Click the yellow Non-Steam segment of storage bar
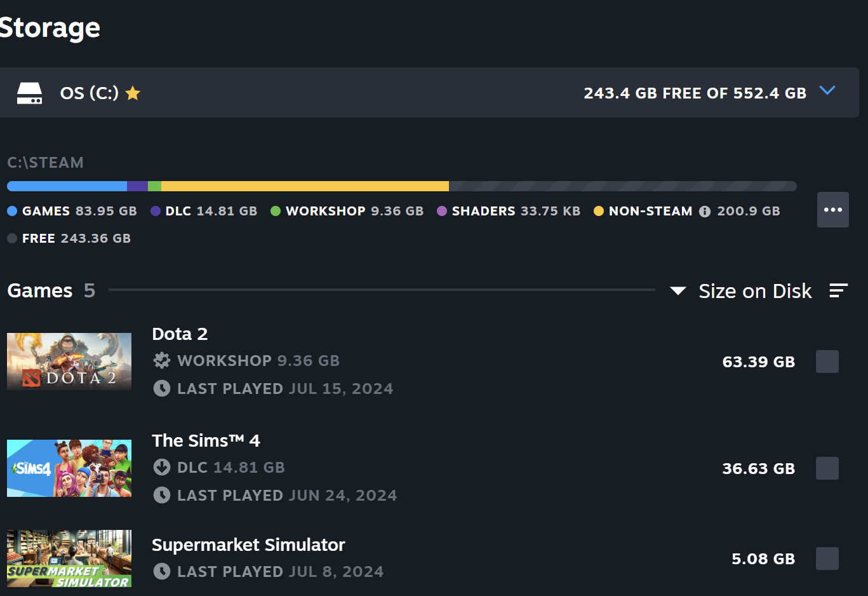 coord(305,186)
